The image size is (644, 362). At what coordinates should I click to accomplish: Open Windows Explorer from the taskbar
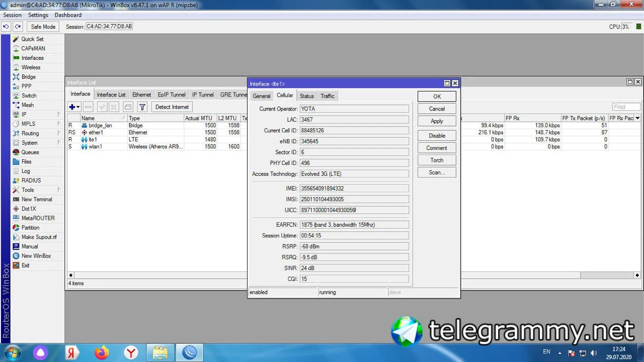coord(160,352)
